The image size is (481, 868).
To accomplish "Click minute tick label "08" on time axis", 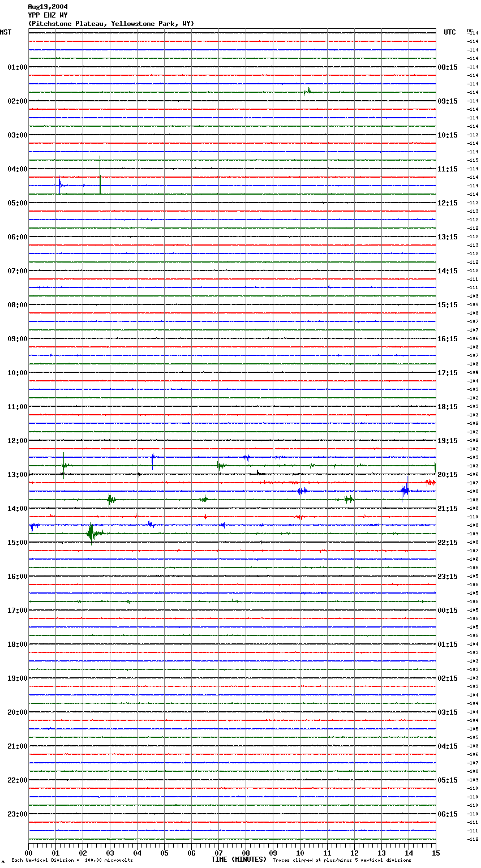I will pos(246,853).
